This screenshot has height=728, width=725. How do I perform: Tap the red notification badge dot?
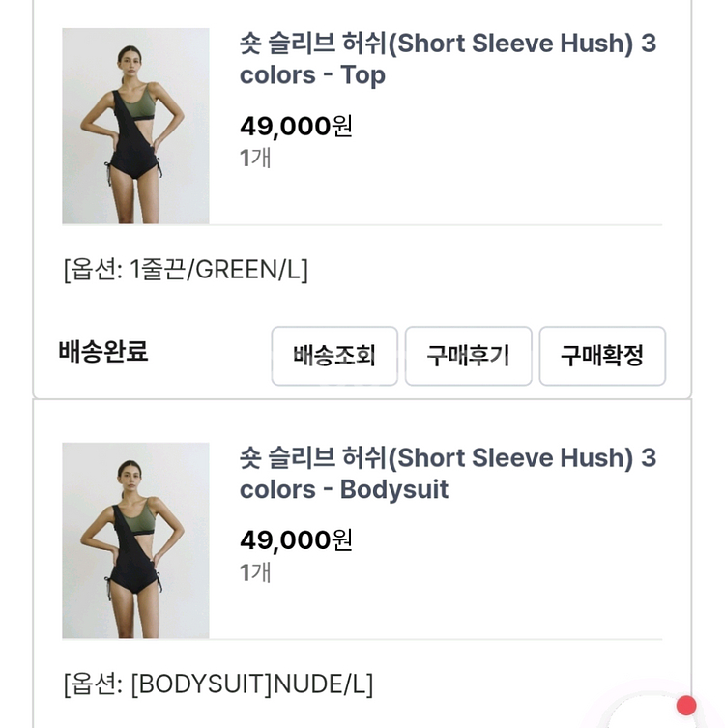pyautogui.click(x=686, y=706)
